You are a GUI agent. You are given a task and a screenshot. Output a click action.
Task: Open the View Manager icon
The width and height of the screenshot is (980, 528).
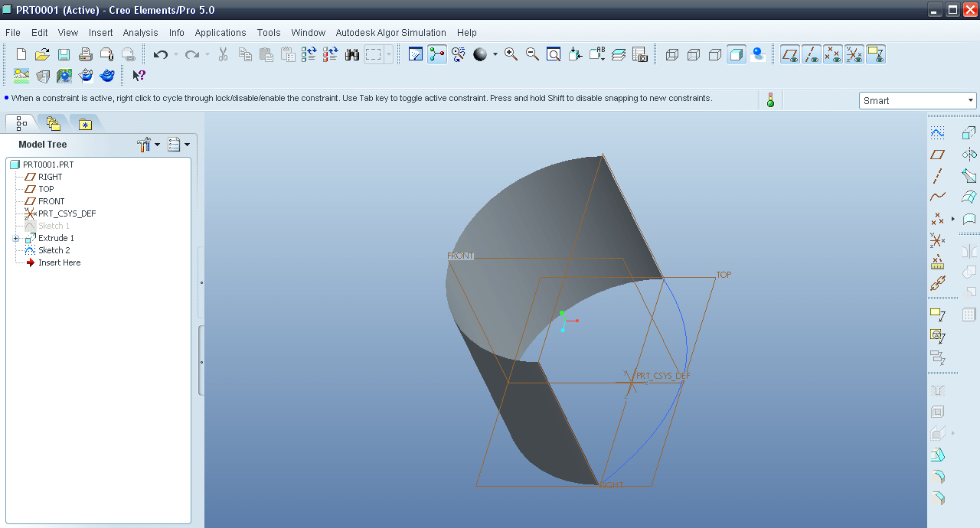(x=640, y=54)
